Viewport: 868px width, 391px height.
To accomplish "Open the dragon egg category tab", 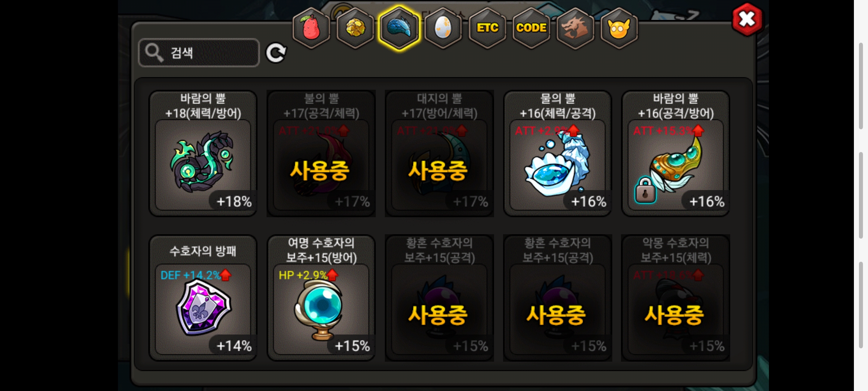I will (443, 28).
